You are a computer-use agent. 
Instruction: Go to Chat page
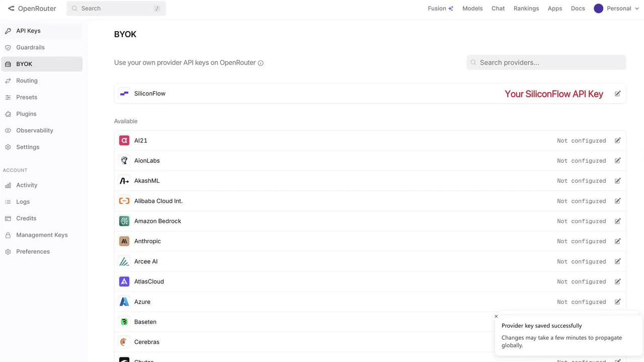pyautogui.click(x=498, y=9)
